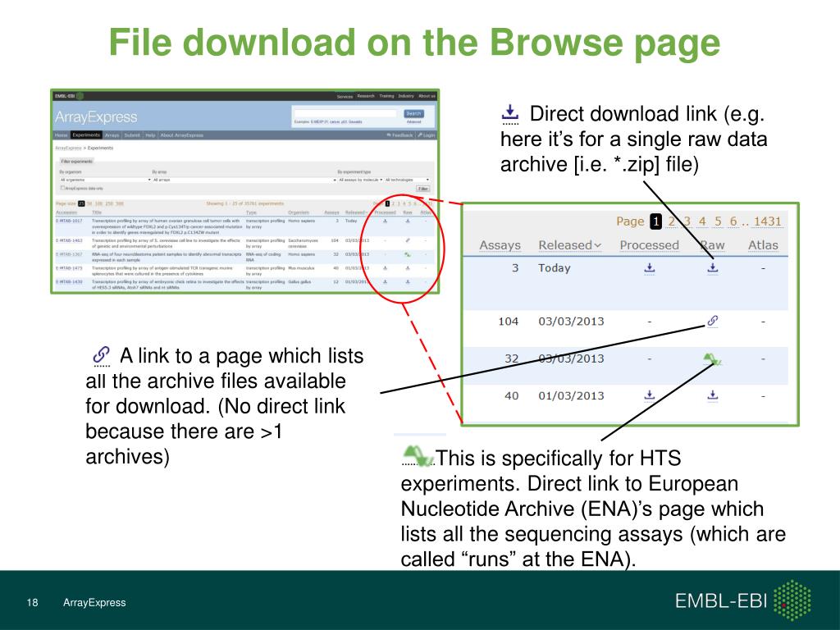
Task: Go to page 6 in enlarged panel
Action: click(733, 221)
